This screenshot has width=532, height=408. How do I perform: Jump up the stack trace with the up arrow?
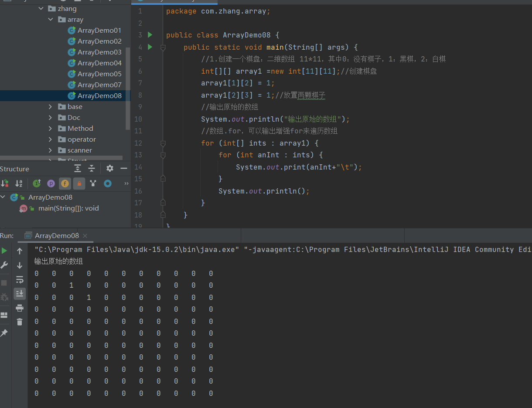tap(20, 251)
